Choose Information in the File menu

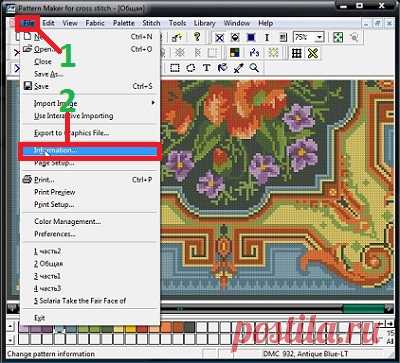[x=90, y=151]
